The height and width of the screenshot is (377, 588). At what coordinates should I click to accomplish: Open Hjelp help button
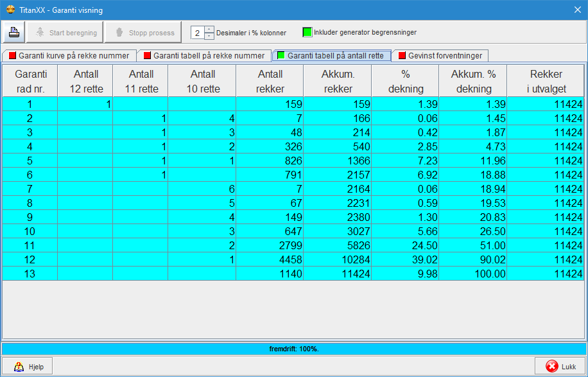tap(28, 366)
